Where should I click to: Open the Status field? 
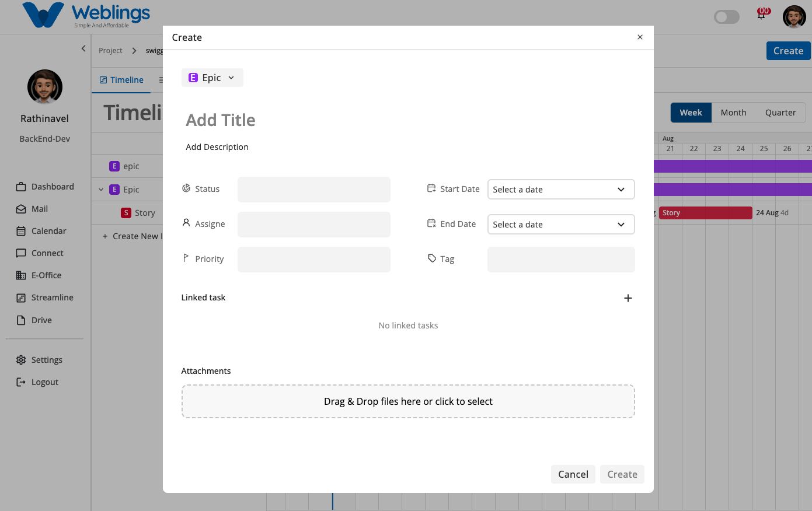(x=313, y=190)
